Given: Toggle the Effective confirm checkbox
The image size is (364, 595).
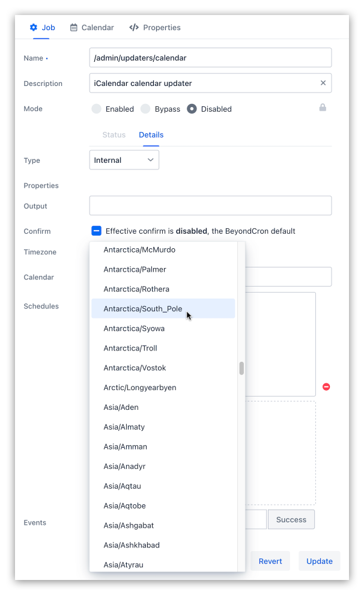Looking at the screenshot, I should pos(96,231).
